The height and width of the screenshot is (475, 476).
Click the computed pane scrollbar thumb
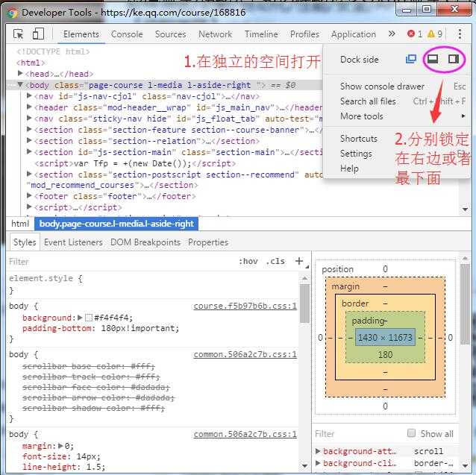[465, 304]
